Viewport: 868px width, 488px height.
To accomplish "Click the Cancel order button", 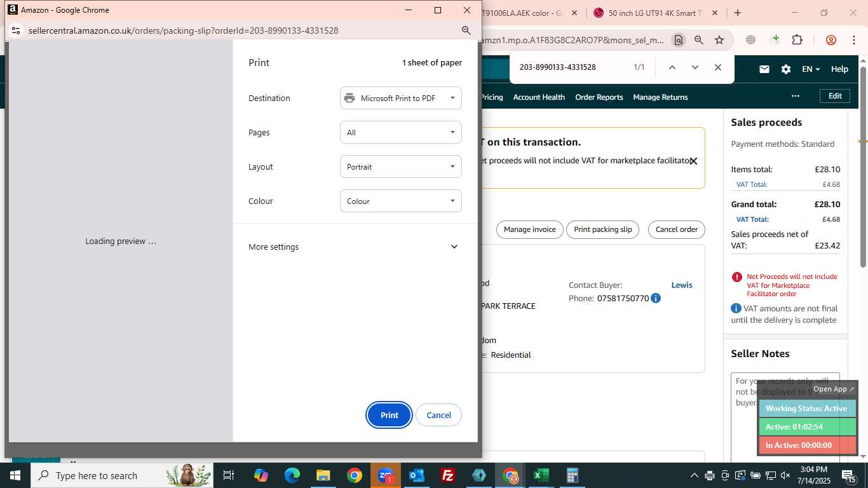I will 676,229.
